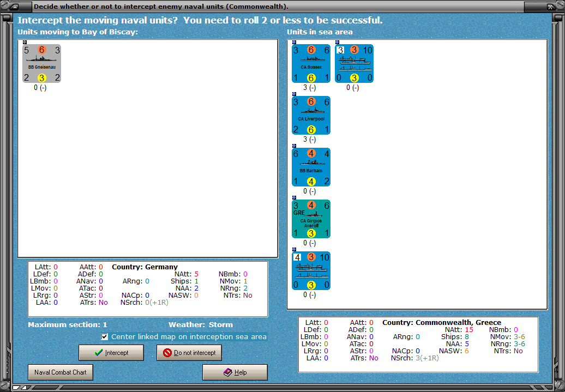
Task: Click the status marker above BB Gneisenau
Action: click(x=25, y=42)
